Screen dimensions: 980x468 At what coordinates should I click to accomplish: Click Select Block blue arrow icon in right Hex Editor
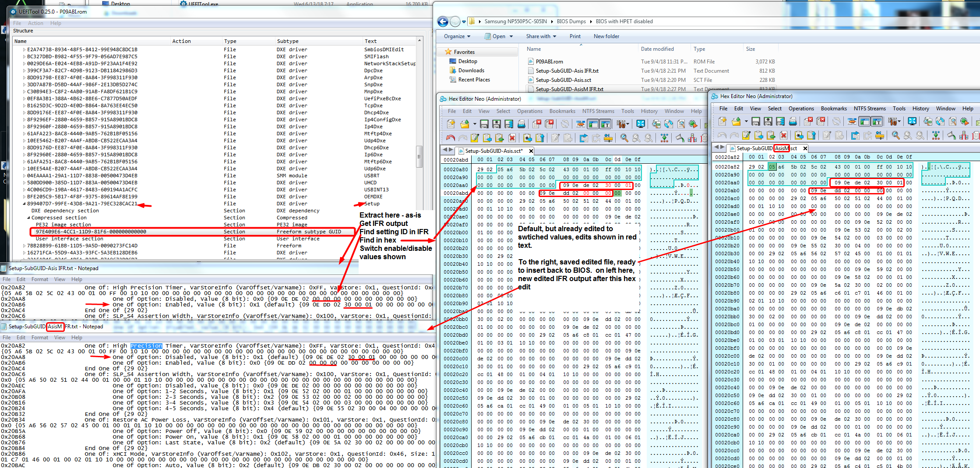point(855,135)
